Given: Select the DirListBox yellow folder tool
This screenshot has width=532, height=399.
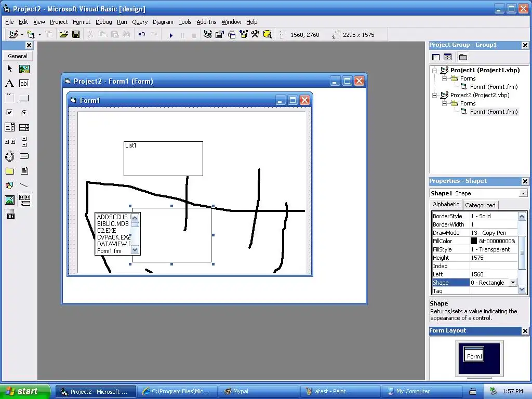Looking at the screenshot, I should point(9,171).
